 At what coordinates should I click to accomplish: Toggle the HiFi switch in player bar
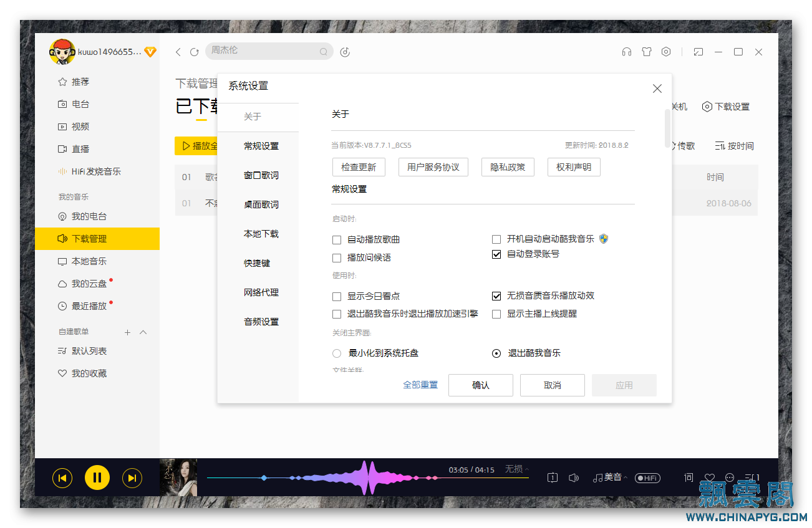[647, 478]
